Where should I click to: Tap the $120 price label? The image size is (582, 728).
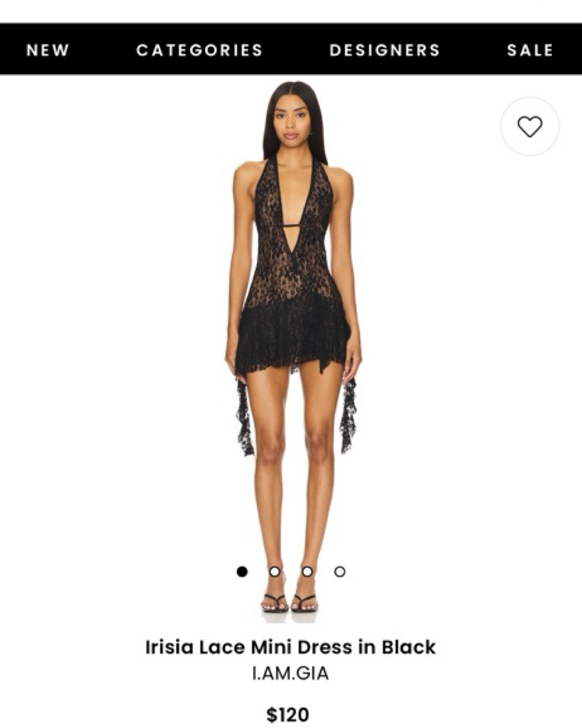288,714
